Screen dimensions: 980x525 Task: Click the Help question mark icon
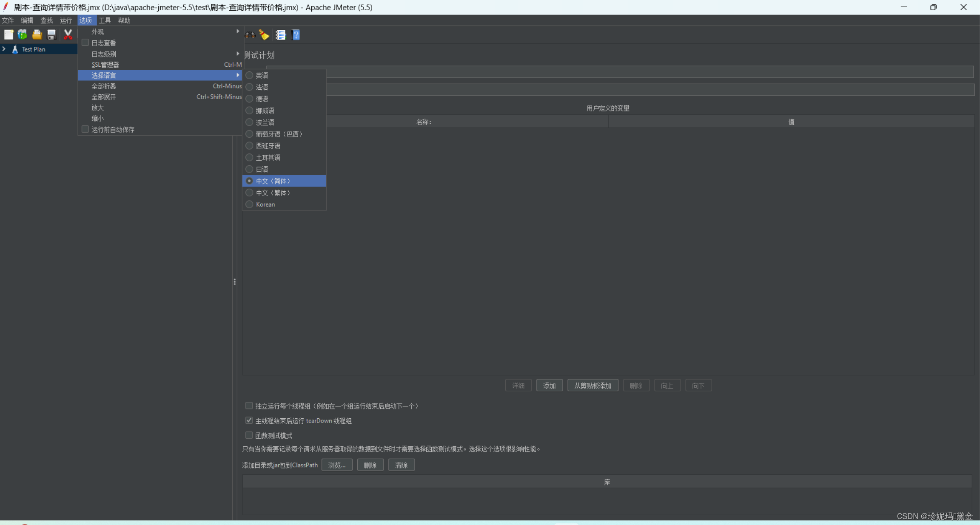pyautogui.click(x=296, y=35)
